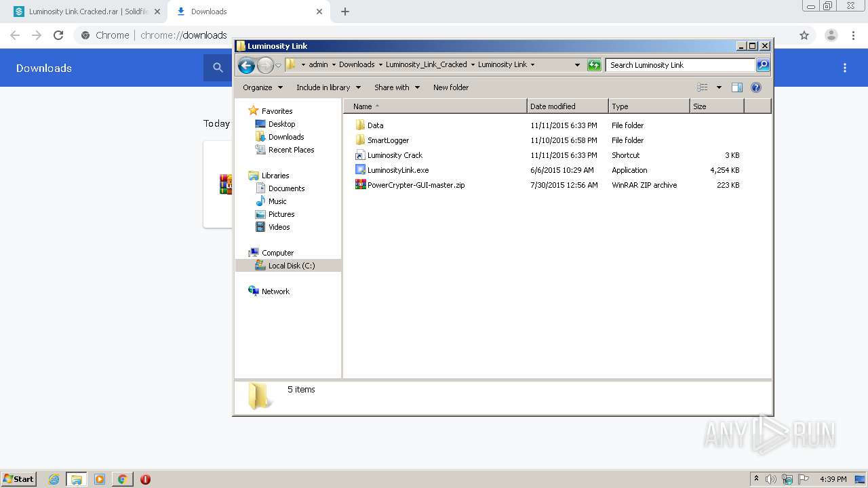This screenshot has height=488, width=868.
Task: Show hidden system tray icons
Action: click(757, 479)
